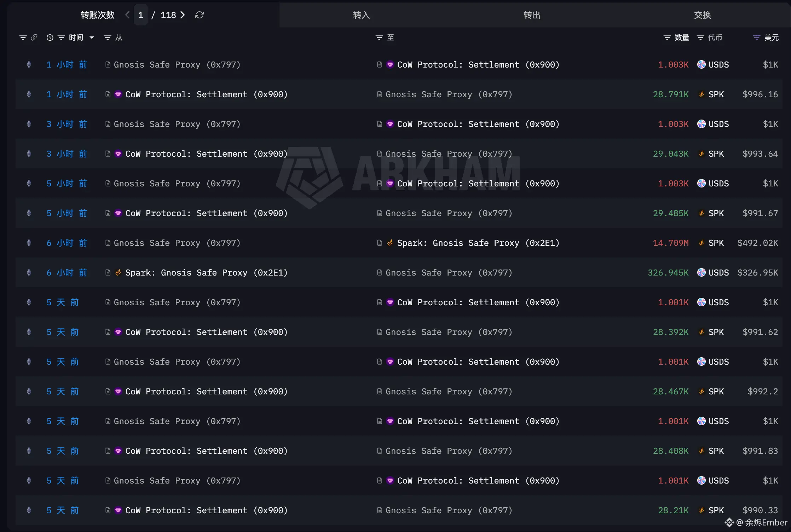This screenshot has width=791, height=532.
Task: Click Ethereum icon in the 28.21K SPK row
Action: point(29,510)
